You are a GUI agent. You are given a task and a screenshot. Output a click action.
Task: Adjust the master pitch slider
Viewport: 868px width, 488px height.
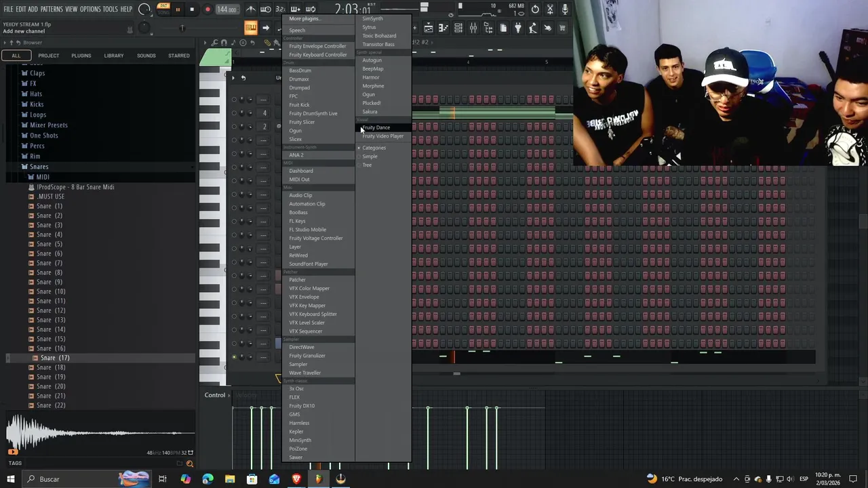point(182,28)
